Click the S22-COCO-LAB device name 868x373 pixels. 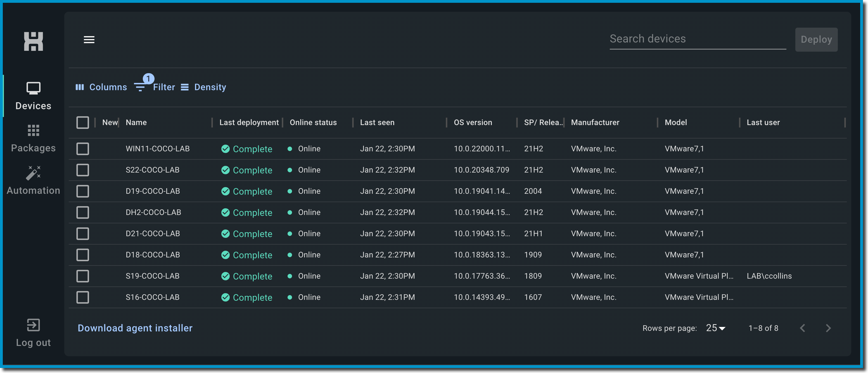[x=152, y=170]
